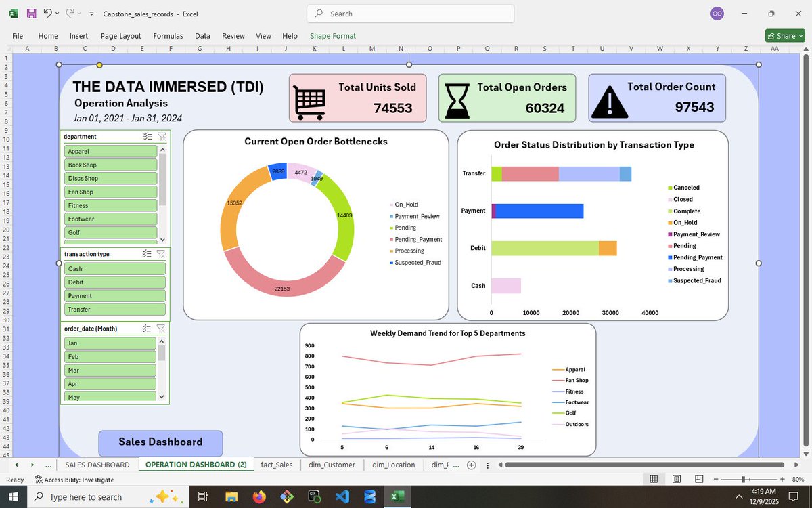Toggle Debit transaction type filter
This screenshot has width=812, height=508.
[115, 282]
